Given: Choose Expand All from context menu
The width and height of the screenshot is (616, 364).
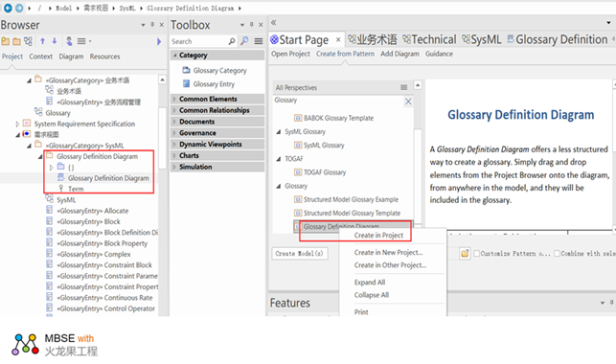Looking at the screenshot, I should [370, 283].
